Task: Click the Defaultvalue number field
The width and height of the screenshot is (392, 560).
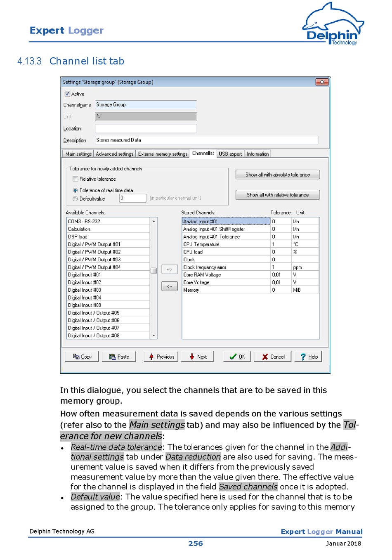Action: click(x=133, y=198)
